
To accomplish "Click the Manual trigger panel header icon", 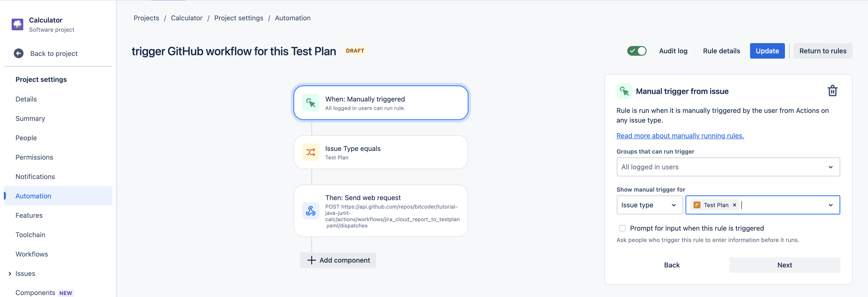I will coord(624,91).
